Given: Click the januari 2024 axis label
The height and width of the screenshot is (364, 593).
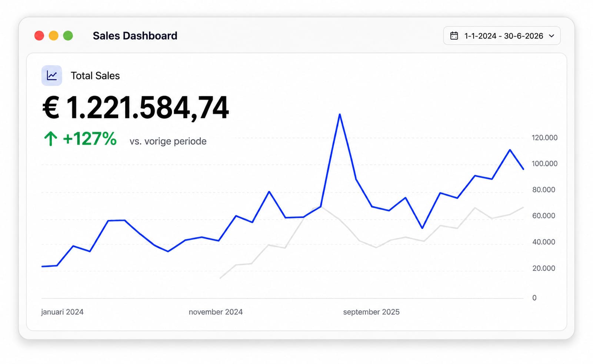Looking at the screenshot, I should click(62, 312).
